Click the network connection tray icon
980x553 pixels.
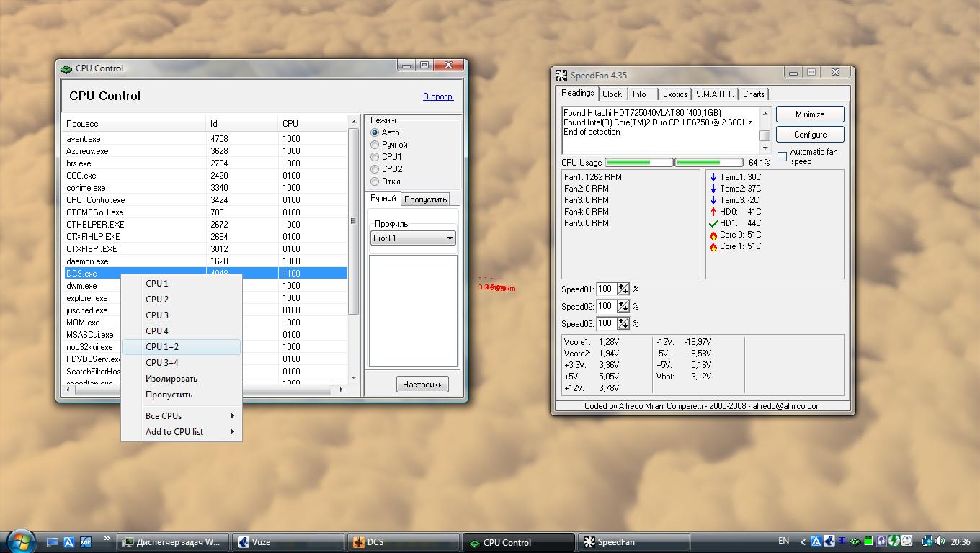(927, 541)
